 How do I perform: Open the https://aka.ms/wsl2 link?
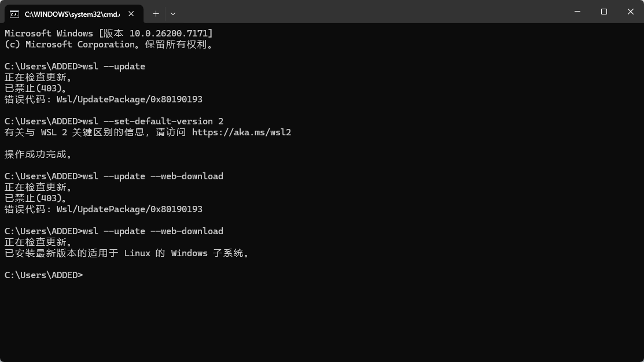241,132
